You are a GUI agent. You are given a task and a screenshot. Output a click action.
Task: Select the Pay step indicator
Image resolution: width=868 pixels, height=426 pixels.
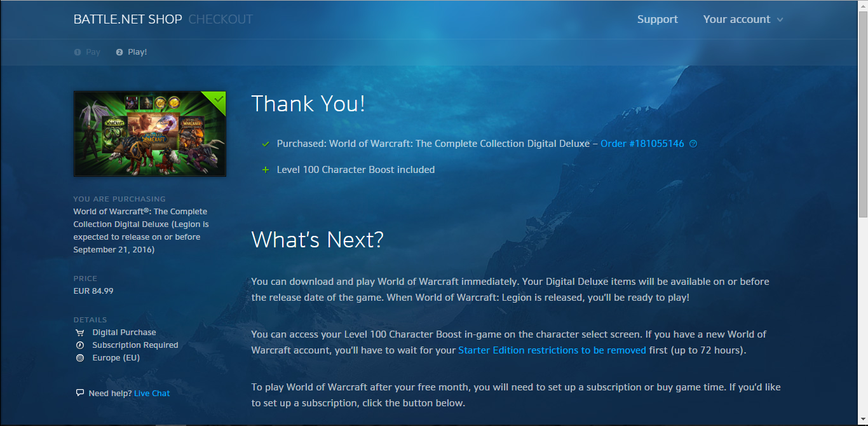[x=87, y=52]
